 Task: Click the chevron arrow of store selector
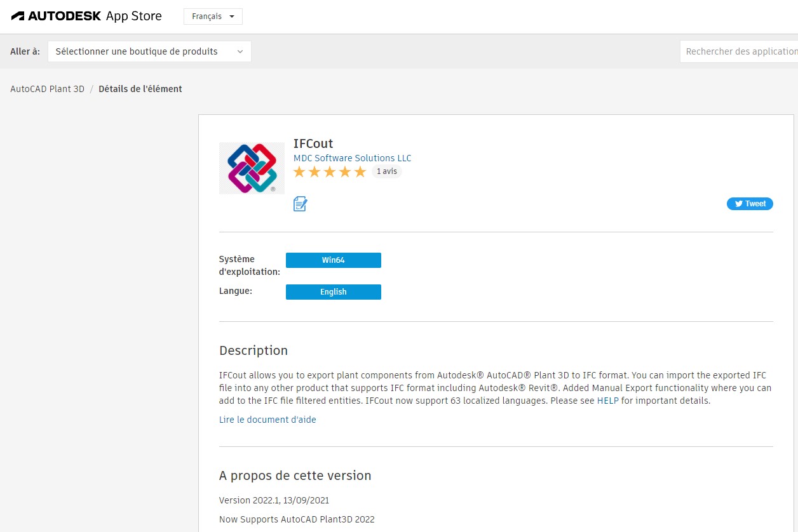[240, 51]
